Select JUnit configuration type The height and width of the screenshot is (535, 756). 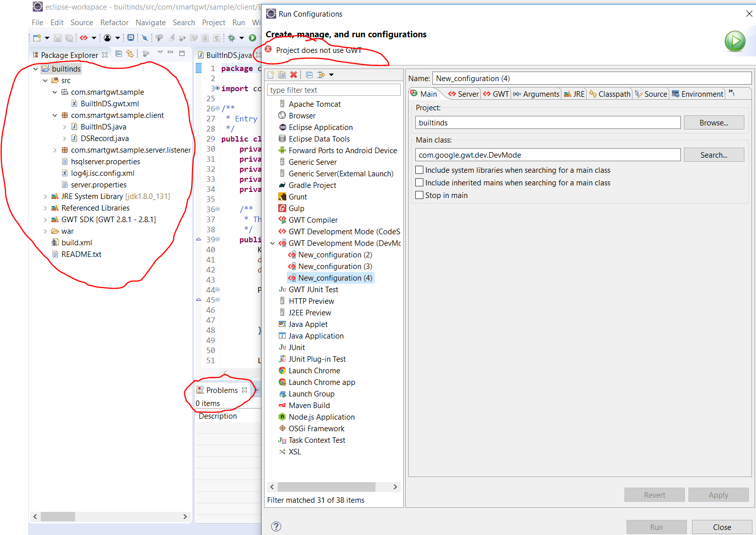pyautogui.click(x=296, y=348)
